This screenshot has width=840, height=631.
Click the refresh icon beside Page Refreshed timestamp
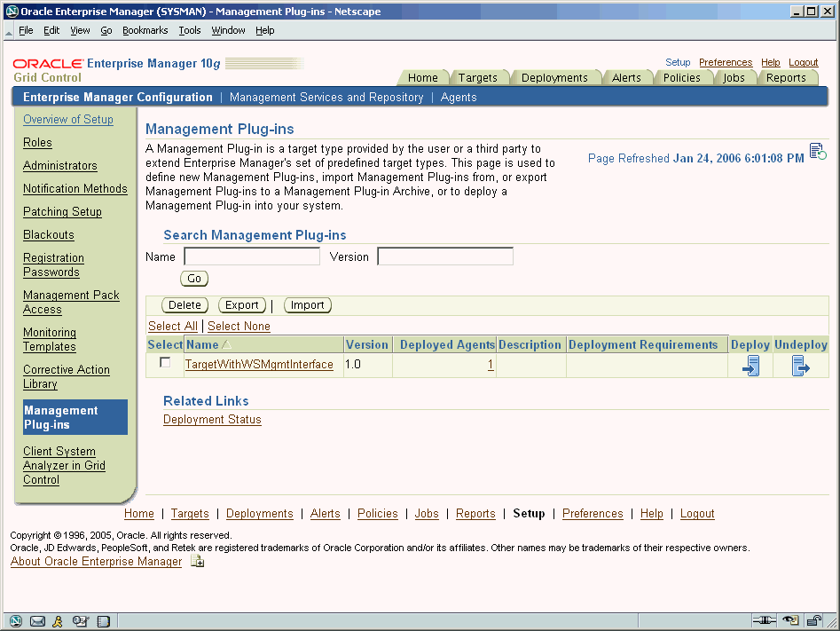tap(817, 151)
